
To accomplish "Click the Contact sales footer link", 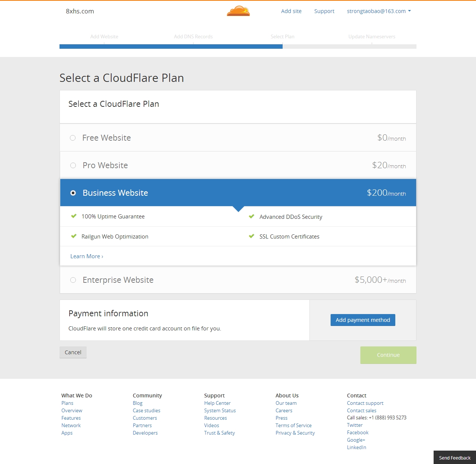I will coord(361,410).
